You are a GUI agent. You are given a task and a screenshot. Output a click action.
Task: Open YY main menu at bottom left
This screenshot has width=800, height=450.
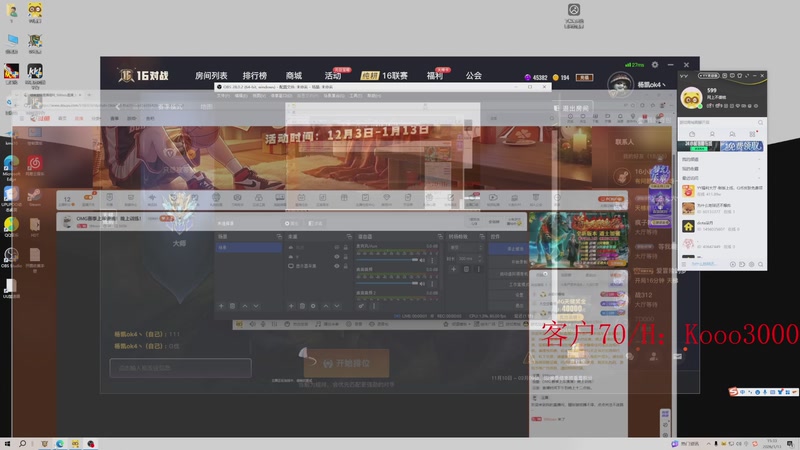pos(684,264)
